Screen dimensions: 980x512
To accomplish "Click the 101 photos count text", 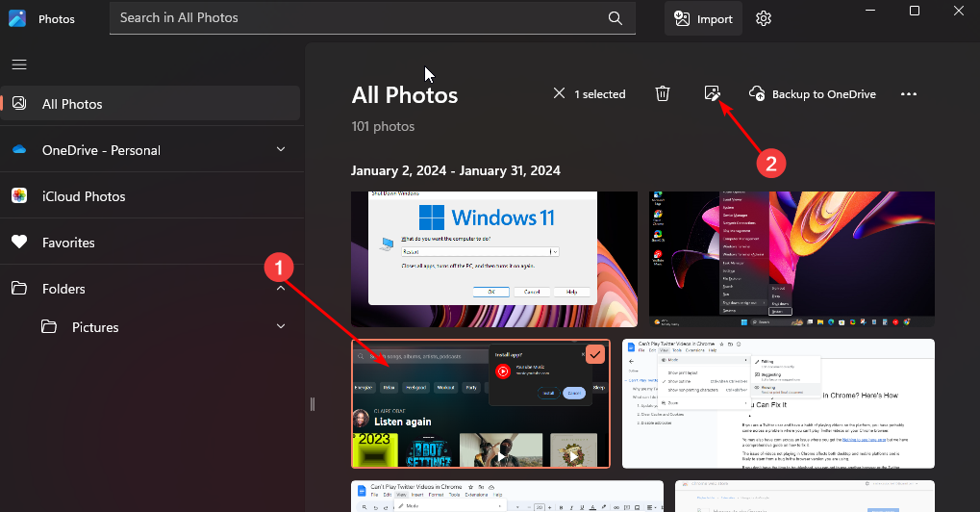I will coord(383,126).
